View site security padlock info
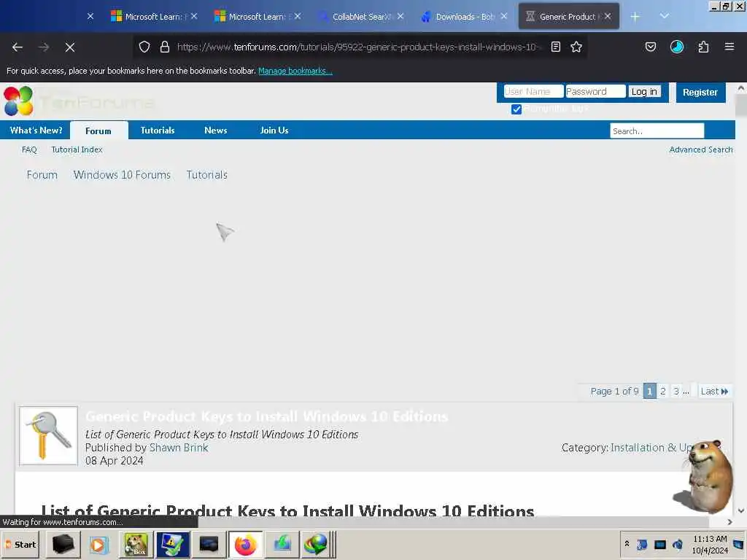The height and width of the screenshot is (560, 747). pos(165,47)
